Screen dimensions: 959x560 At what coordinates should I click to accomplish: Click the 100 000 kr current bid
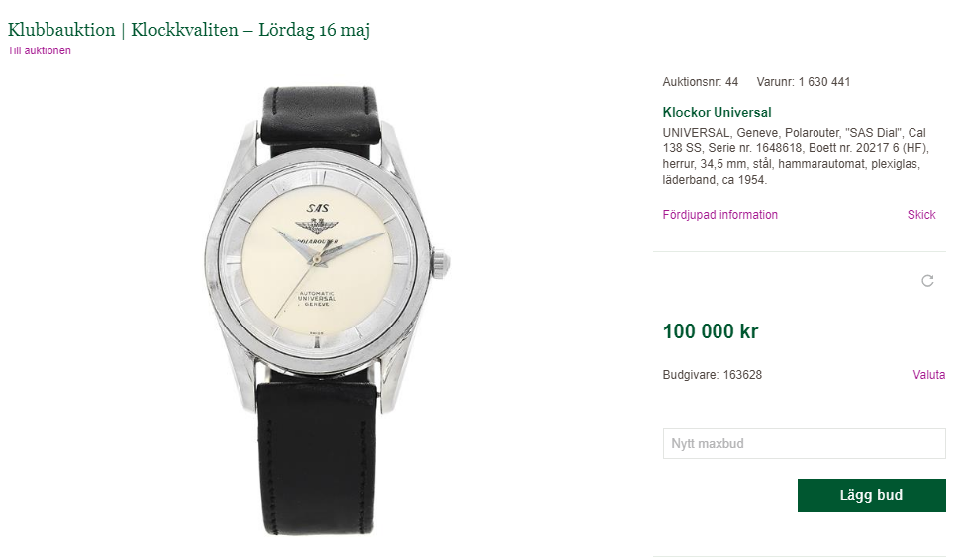tap(711, 331)
